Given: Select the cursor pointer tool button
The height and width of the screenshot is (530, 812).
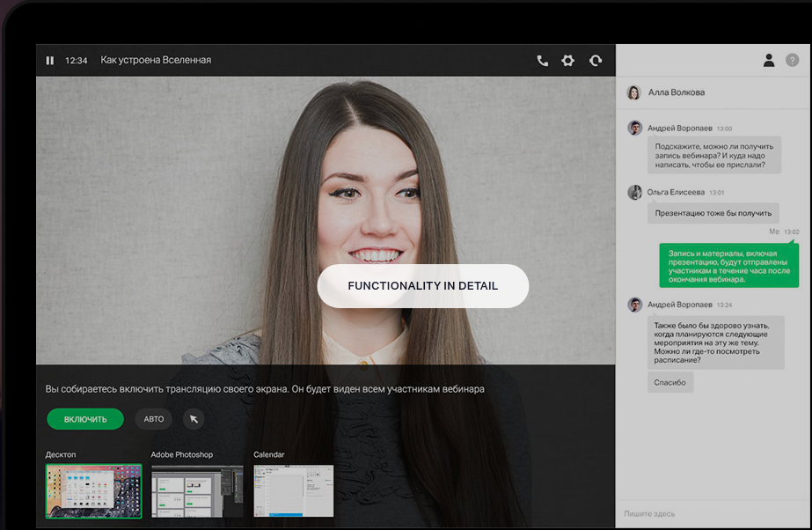Looking at the screenshot, I should tap(194, 419).
